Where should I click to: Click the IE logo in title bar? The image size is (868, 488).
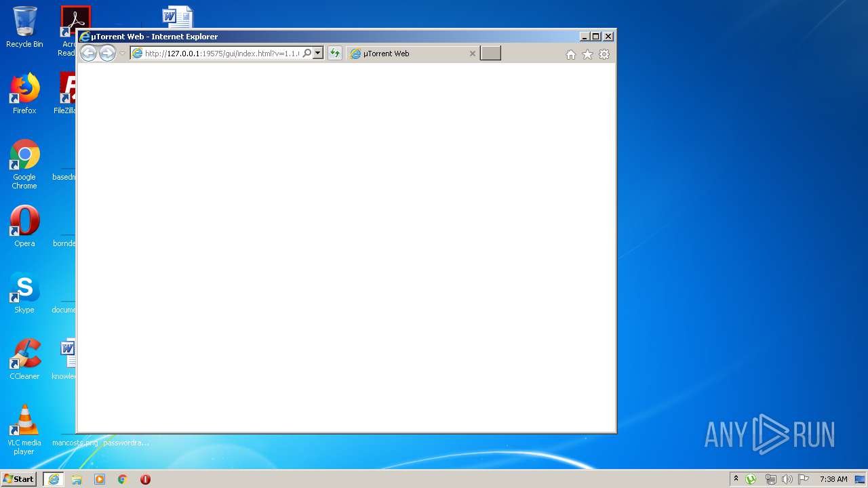click(x=85, y=37)
